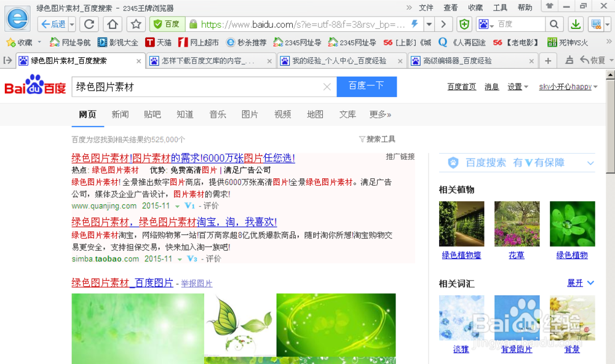The height and width of the screenshot is (364, 615).
Task: Expand the 百度搜索 有V有保障 panel chevron
Action: pos(590,163)
